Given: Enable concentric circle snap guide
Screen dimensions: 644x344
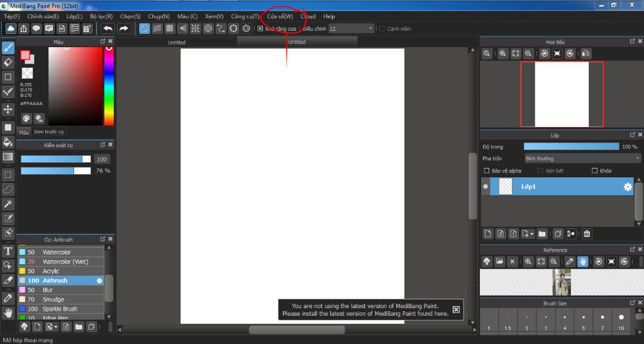Looking at the screenshot, I should 208,28.
